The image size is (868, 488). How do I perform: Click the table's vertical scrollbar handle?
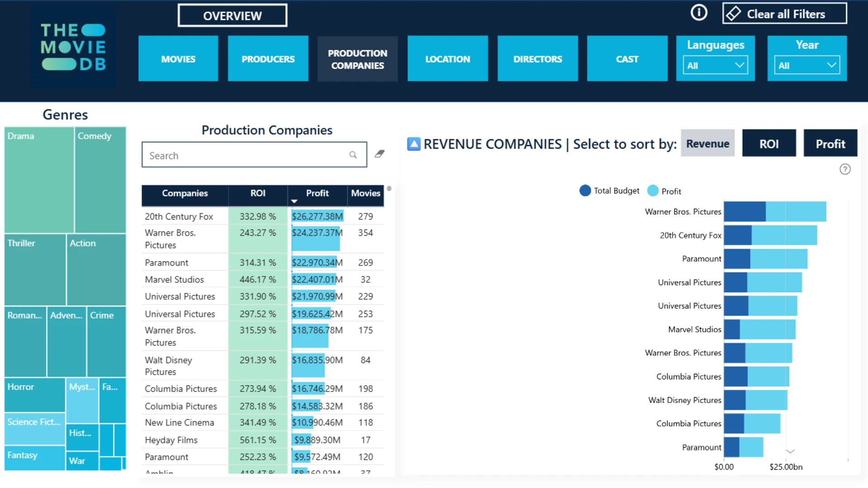pos(389,188)
